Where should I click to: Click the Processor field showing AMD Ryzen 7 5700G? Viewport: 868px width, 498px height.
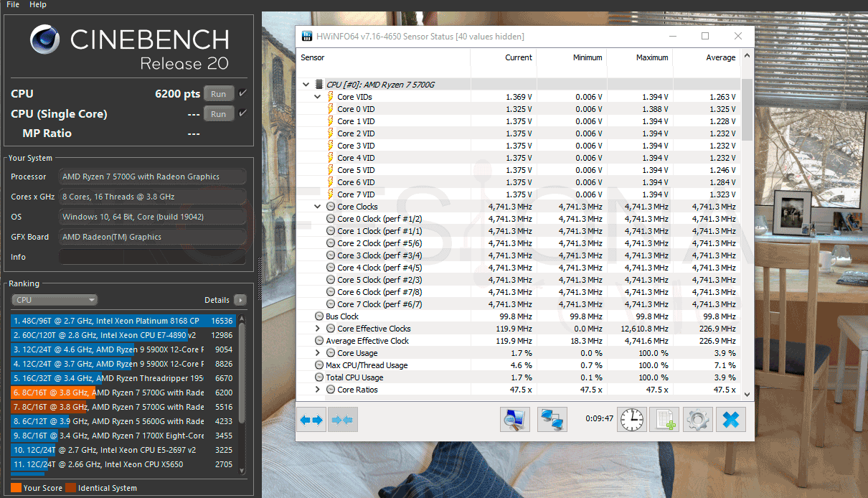pos(152,177)
